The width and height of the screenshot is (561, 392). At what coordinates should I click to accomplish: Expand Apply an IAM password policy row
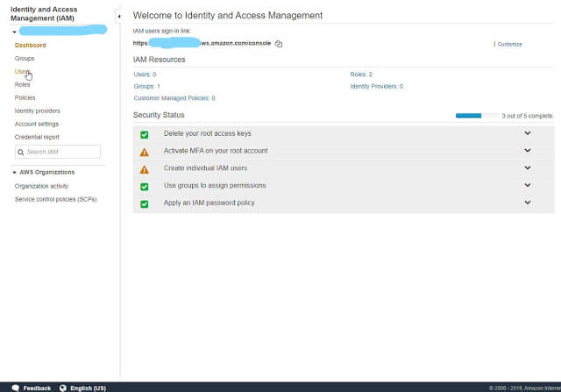tap(528, 203)
